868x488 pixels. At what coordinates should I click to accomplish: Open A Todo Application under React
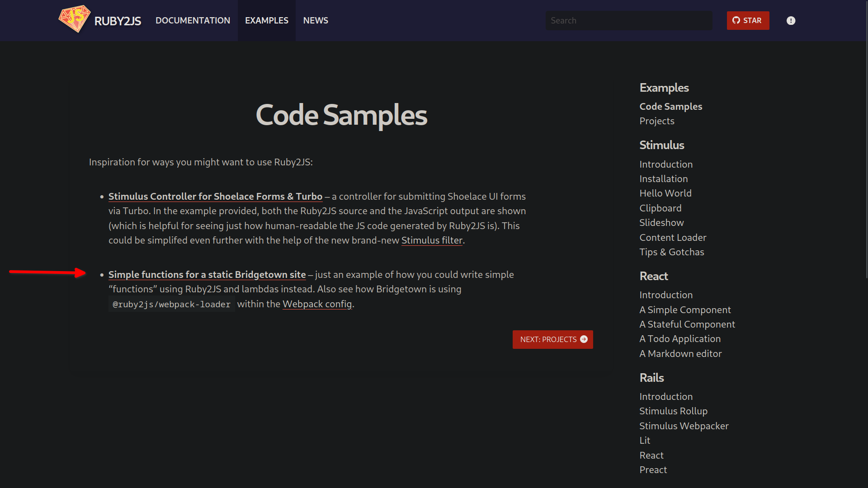click(680, 338)
